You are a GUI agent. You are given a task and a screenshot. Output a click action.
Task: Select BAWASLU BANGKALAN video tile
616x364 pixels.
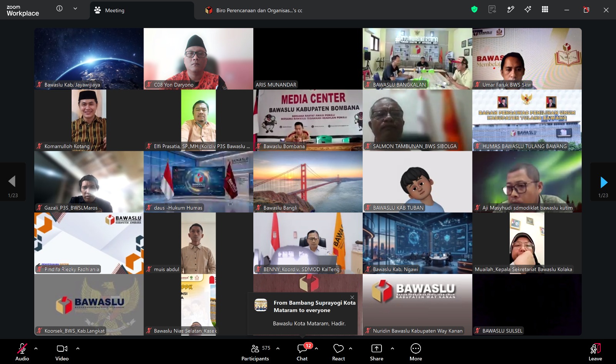[x=417, y=58]
